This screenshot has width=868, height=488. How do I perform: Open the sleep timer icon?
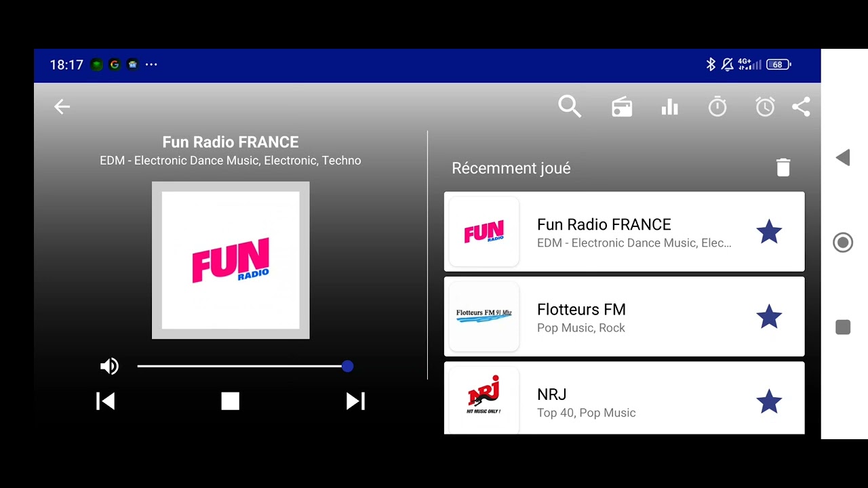pos(717,106)
